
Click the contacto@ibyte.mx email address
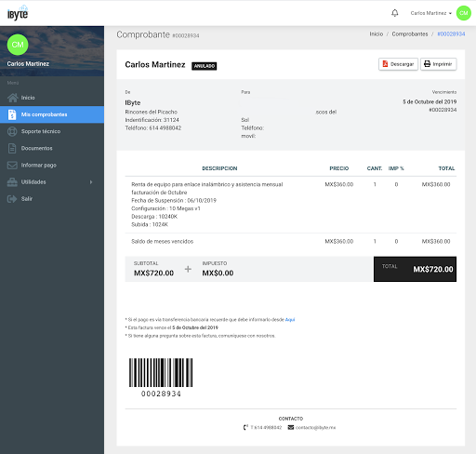(315, 428)
